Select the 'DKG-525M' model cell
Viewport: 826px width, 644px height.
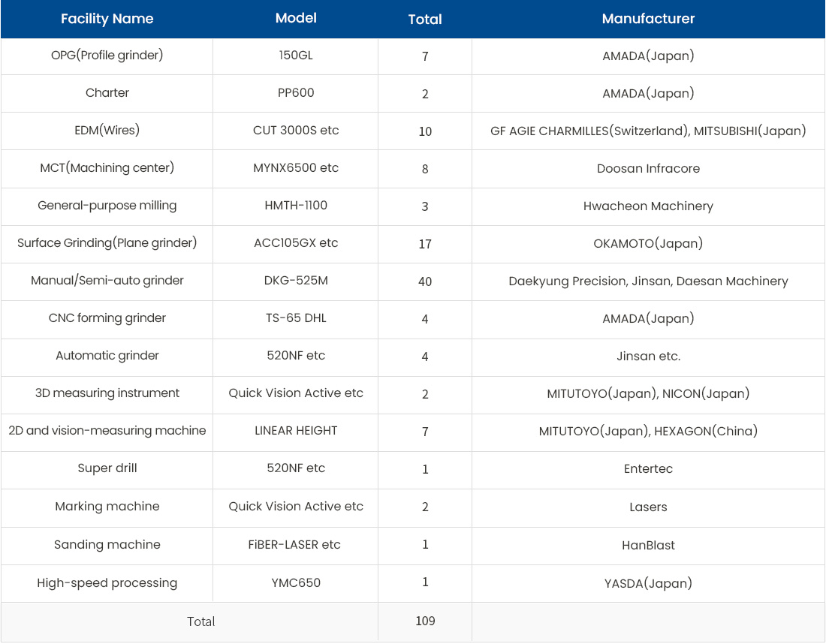pyautogui.click(x=296, y=280)
